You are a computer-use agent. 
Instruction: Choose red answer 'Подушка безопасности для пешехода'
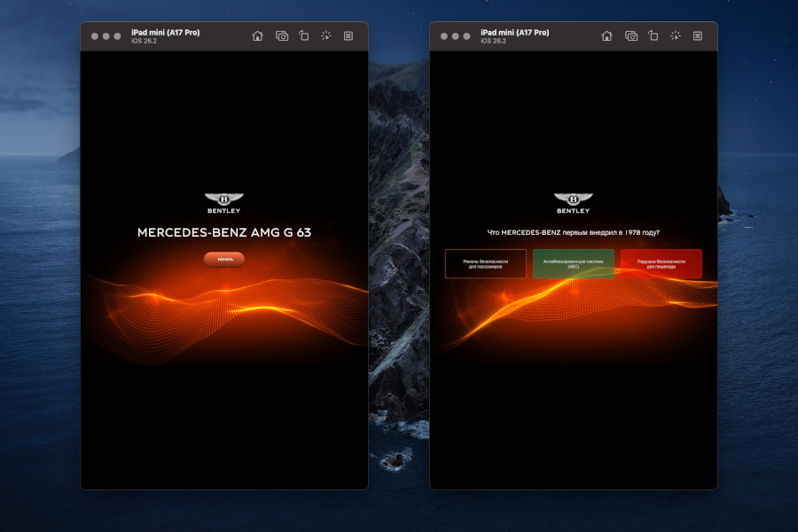(661, 263)
